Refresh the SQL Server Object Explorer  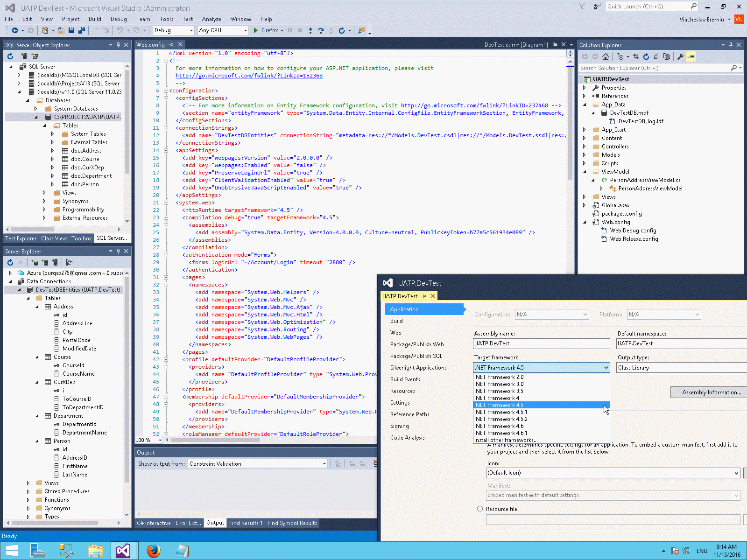[10, 56]
